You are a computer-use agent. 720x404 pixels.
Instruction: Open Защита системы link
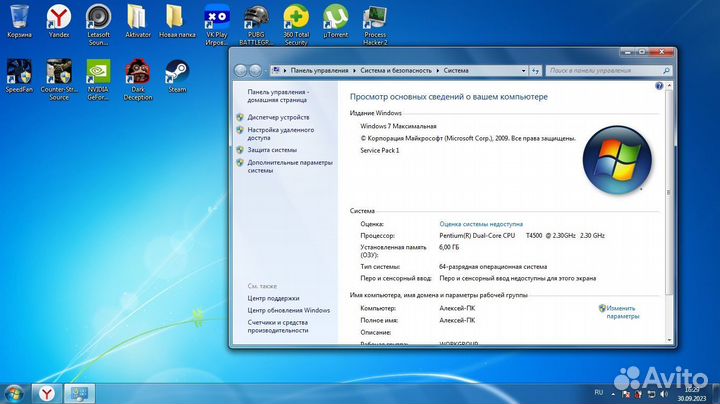272,150
